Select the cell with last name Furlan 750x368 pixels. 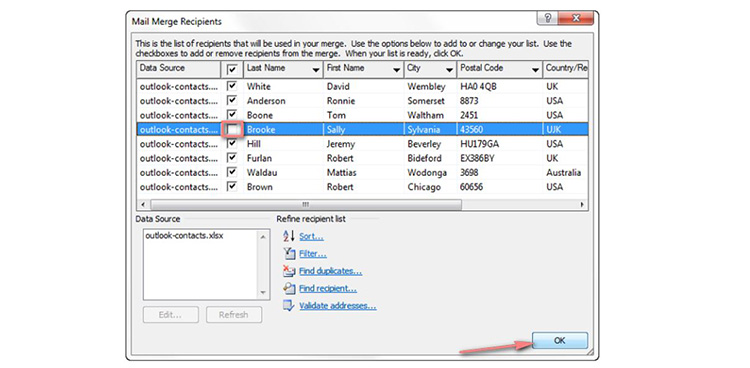coord(284,158)
